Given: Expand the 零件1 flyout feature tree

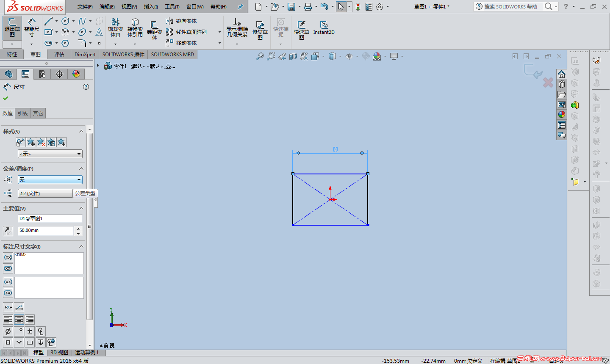Looking at the screenshot, I should click(98, 66).
